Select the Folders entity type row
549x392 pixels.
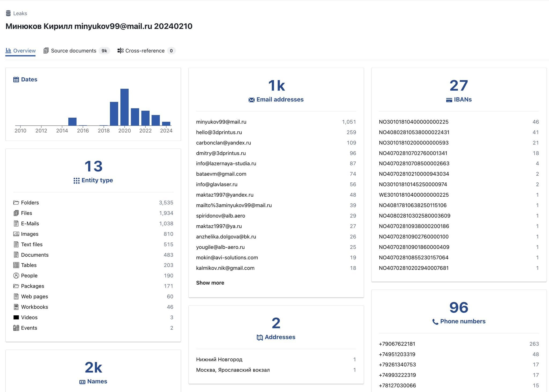[x=30, y=203]
